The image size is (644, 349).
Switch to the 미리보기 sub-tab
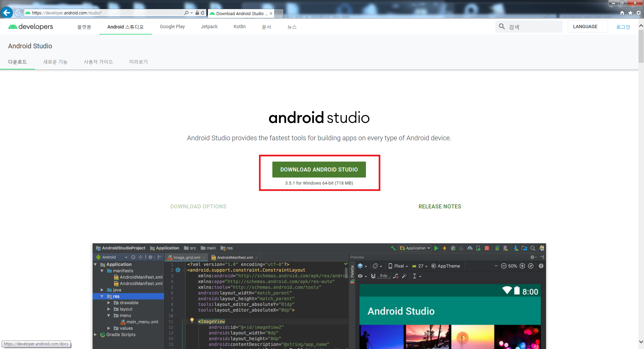[x=139, y=62]
